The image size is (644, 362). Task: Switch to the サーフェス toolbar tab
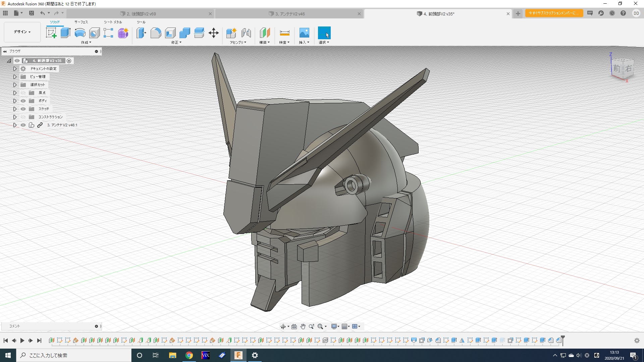point(81,22)
